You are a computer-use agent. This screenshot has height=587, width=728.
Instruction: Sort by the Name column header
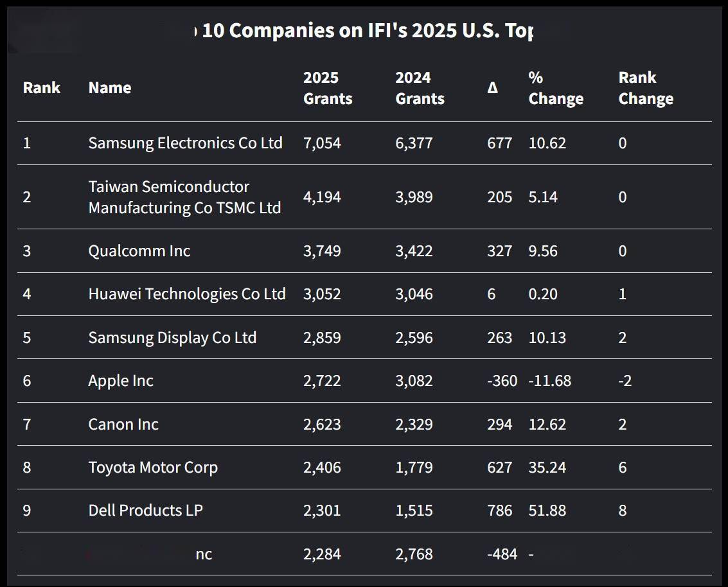pos(110,88)
